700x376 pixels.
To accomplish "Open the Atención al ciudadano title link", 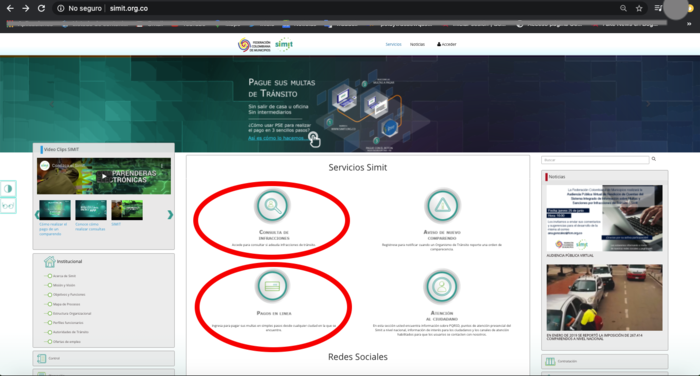I will tap(442, 316).
